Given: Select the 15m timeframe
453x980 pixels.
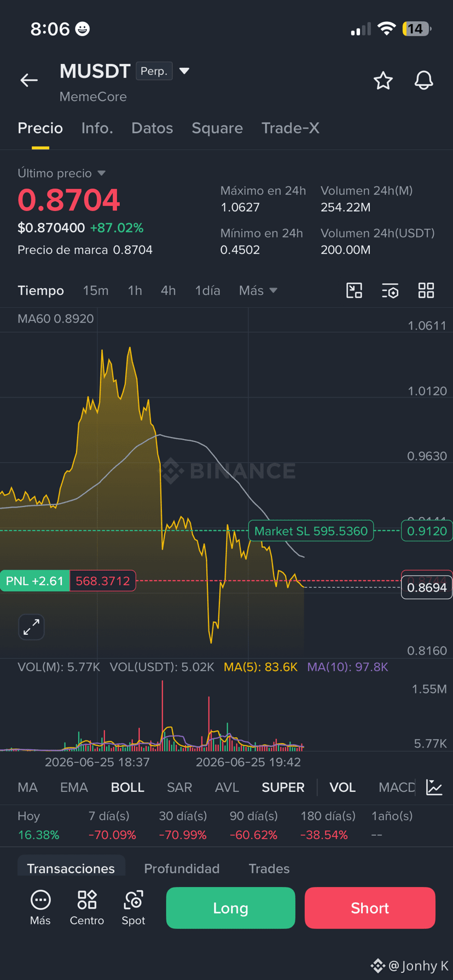Looking at the screenshot, I should (96, 290).
